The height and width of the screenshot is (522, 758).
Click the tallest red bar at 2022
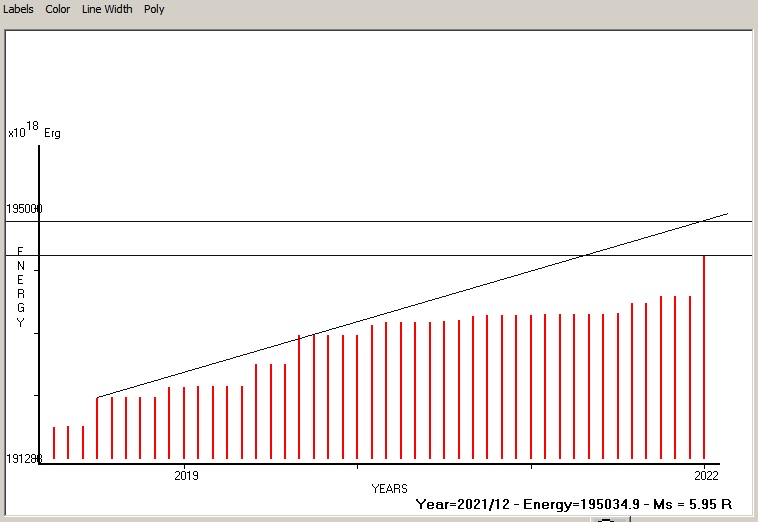[705, 360]
